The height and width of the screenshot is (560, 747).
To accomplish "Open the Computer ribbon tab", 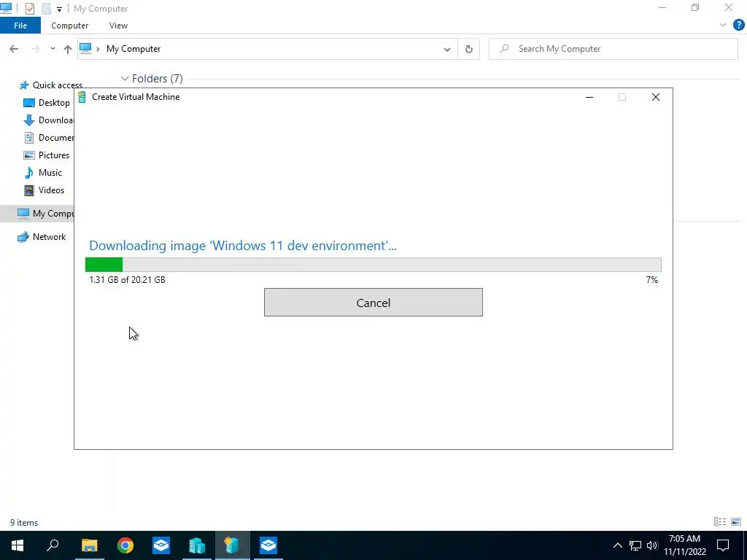I will tap(69, 26).
